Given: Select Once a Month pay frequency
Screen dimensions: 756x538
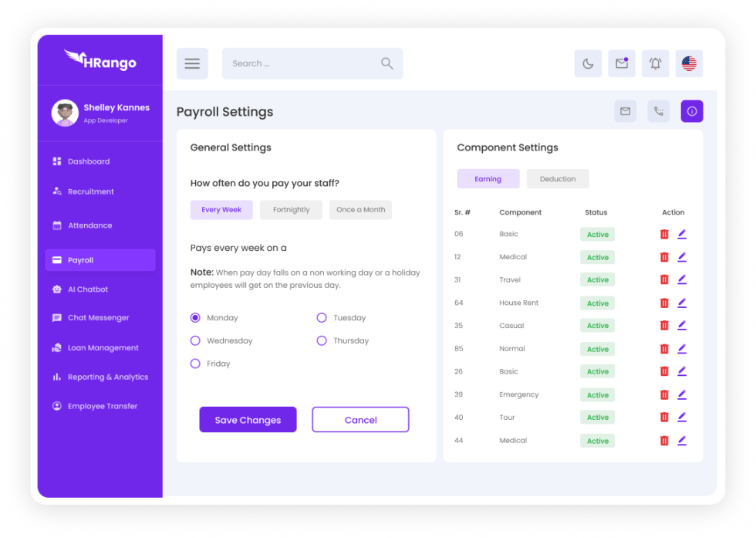Looking at the screenshot, I should pyautogui.click(x=360, y=210).
